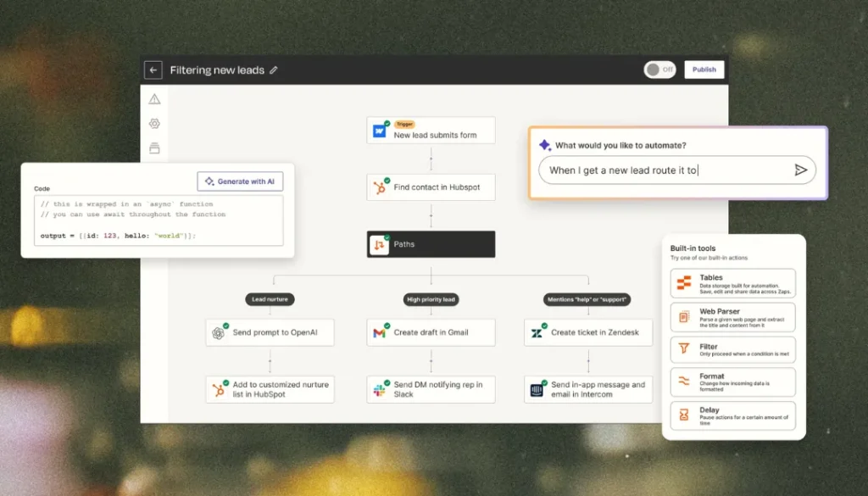Send the automation prompt with arrow icon
The height and width of the screenshot is (496, 868).
pyautogui.click(x=800, y=170)
